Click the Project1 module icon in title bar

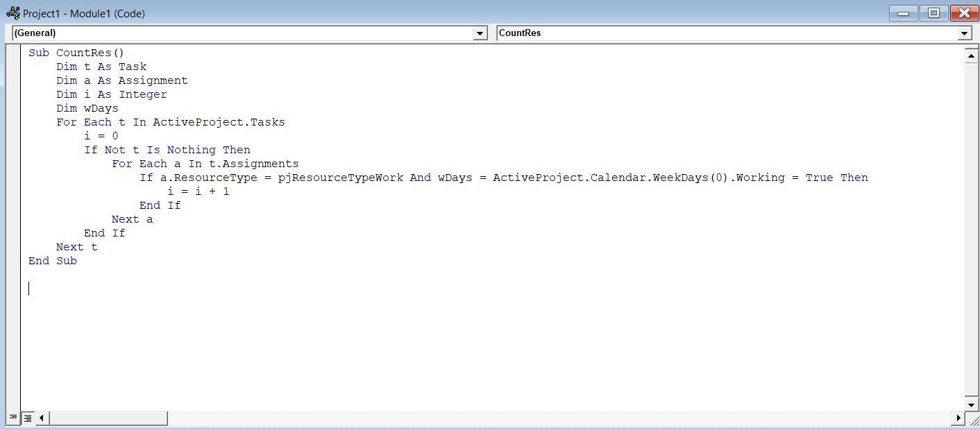coord(12,12)
